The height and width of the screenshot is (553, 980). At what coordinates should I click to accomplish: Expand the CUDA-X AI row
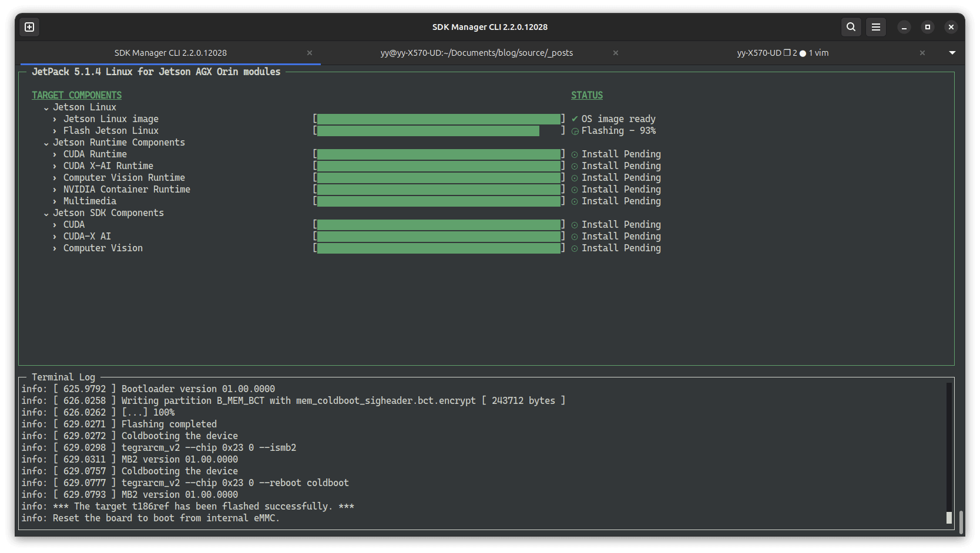click(55, 237)
